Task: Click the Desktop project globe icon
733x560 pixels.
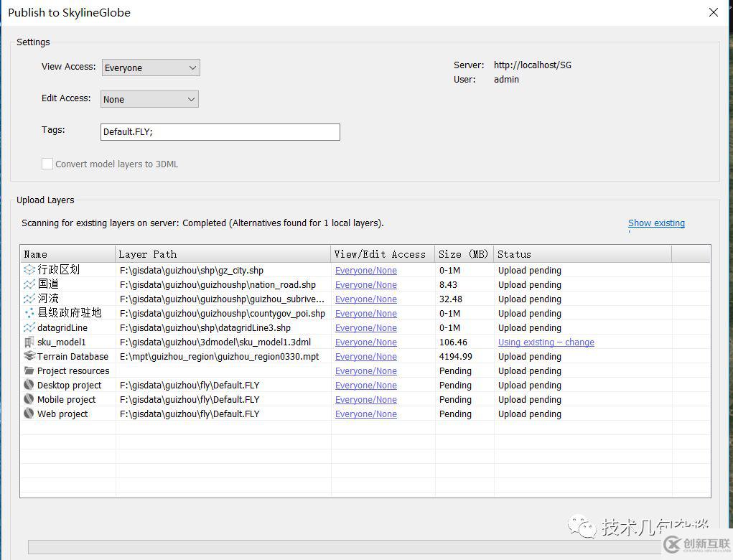Action: tap(29, 385)
